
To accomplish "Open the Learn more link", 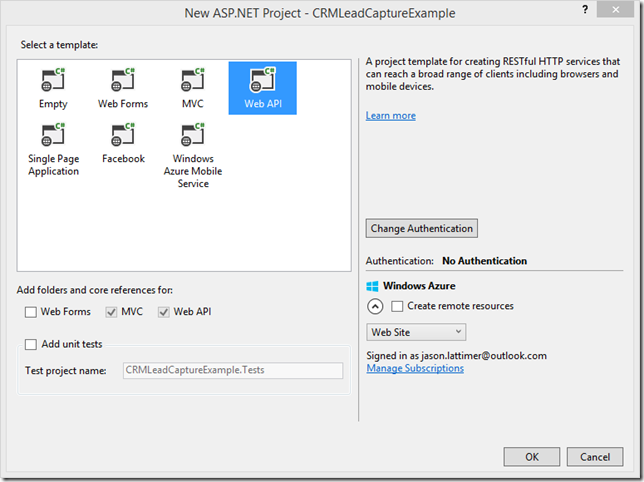I will click(x=391, y=116).
